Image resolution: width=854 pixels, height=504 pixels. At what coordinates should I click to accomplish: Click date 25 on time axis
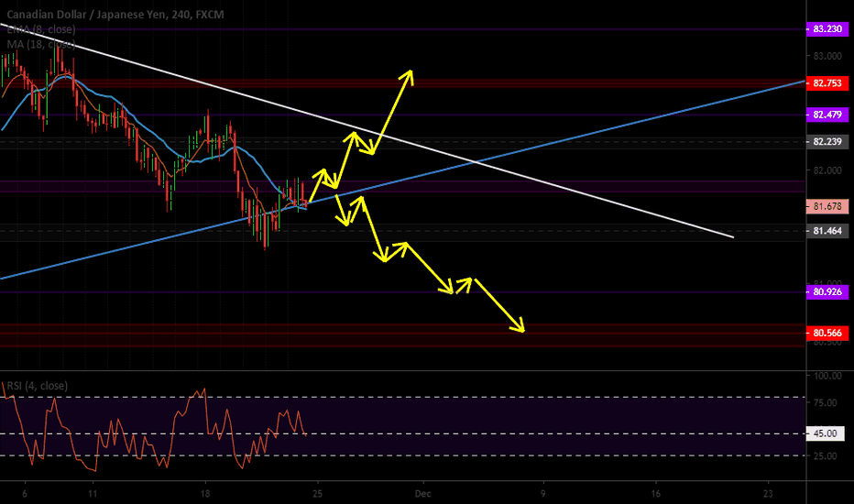pos(317,494)
